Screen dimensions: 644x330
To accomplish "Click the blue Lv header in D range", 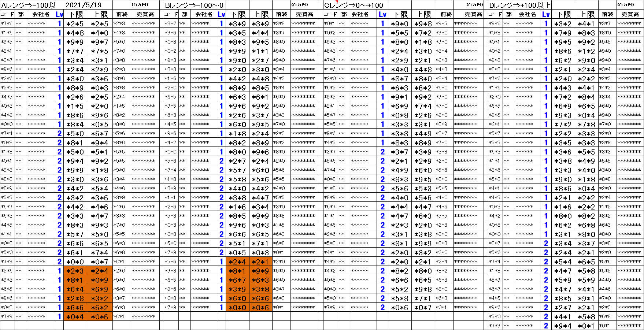I will click(546, 14).
